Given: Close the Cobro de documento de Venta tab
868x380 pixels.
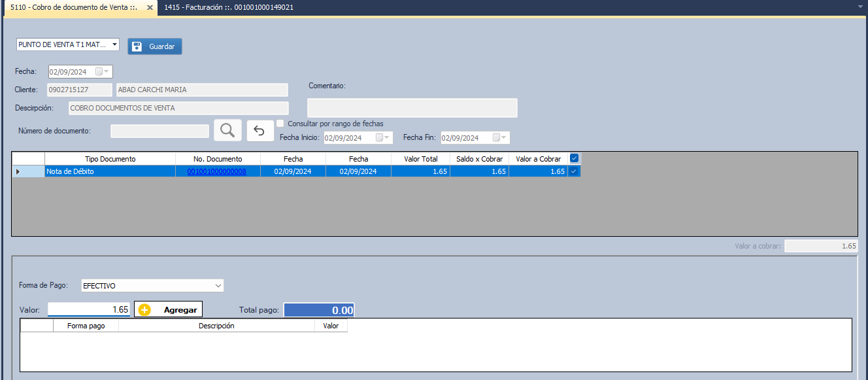Looking at the screenshot, I should coord(150,7).
